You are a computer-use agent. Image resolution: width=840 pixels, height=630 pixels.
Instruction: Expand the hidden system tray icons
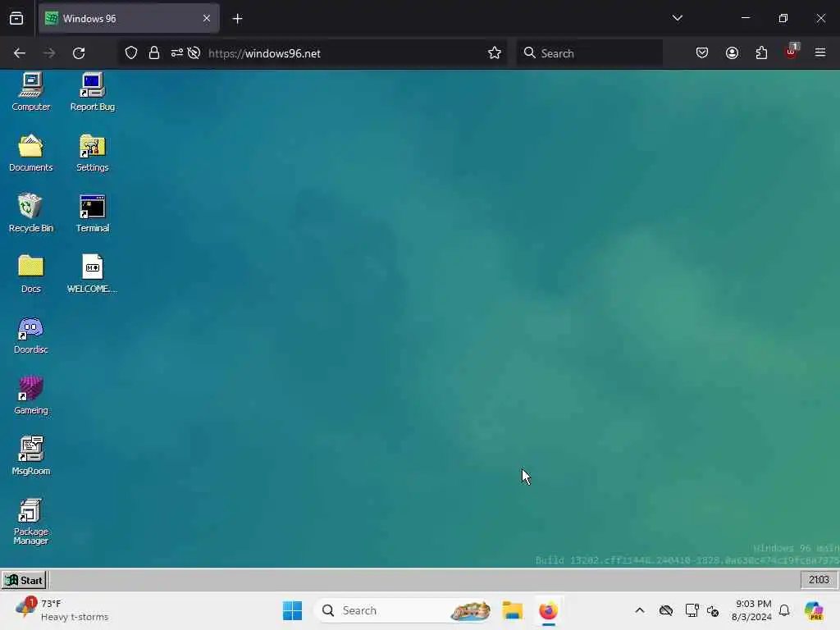click(640, 610)
